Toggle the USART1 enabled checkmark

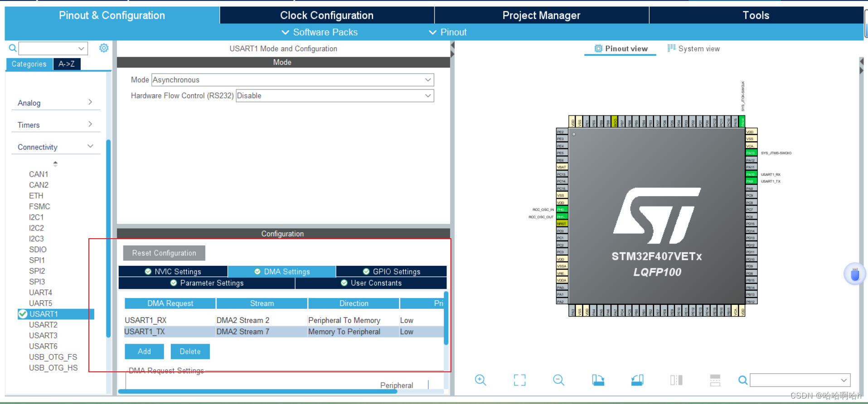[x=23, y=314]
